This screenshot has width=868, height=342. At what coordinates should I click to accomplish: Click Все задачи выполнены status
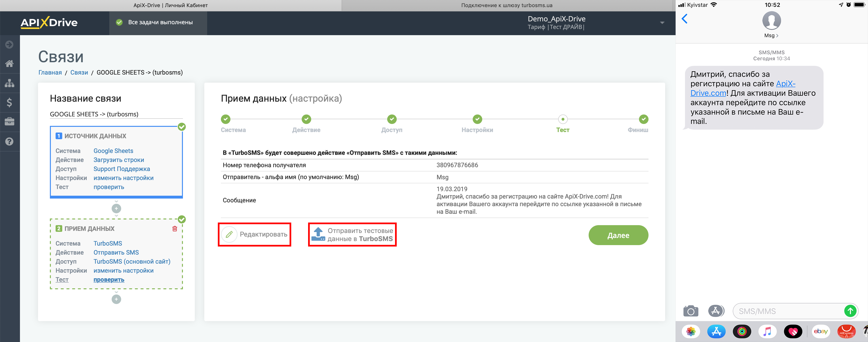pyautogui.click(x=158, y=23)
